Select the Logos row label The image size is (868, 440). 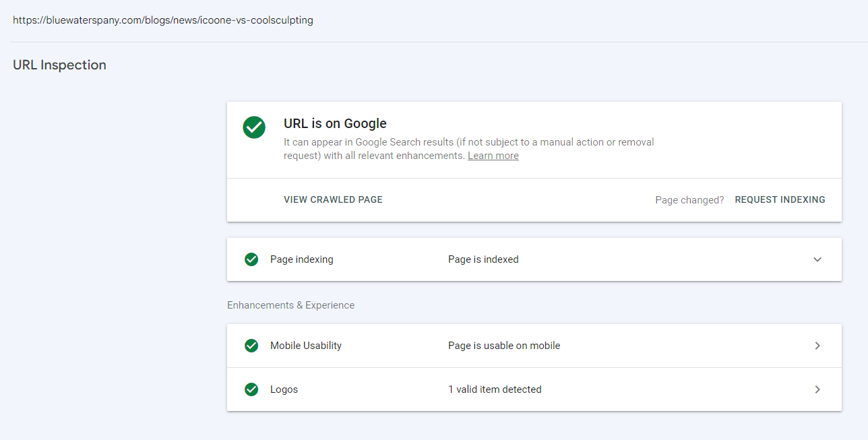tap(284, 389)
